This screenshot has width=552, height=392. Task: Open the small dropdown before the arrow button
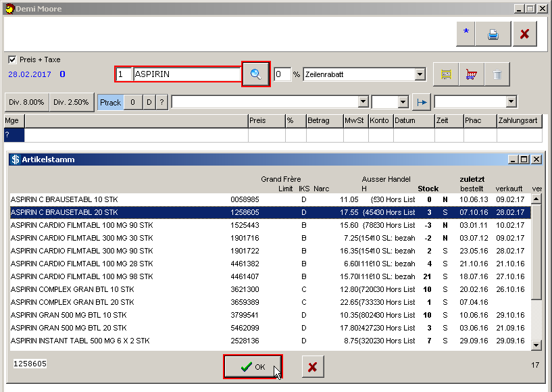403,102
